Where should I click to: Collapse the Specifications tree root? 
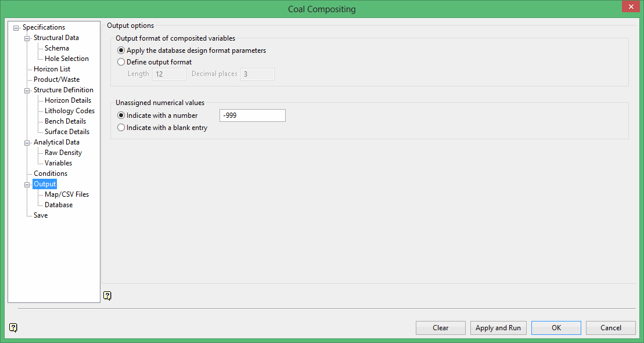16,28
